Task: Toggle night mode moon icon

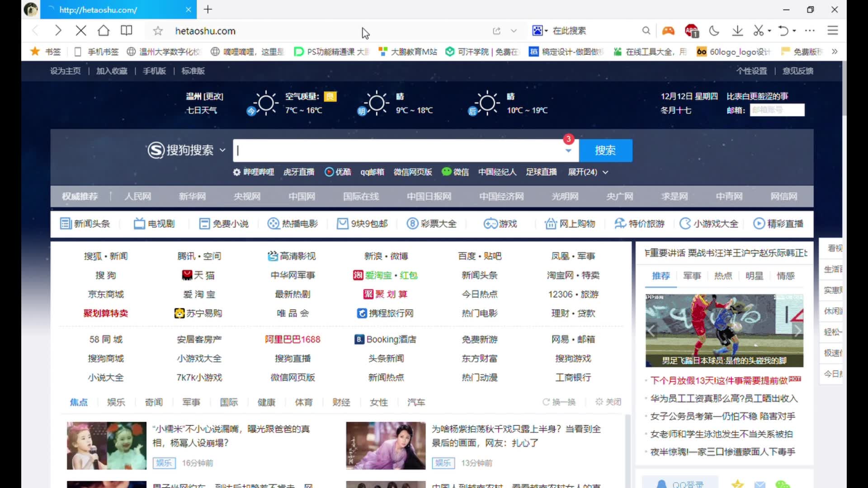Action: [x=714, y=31]
